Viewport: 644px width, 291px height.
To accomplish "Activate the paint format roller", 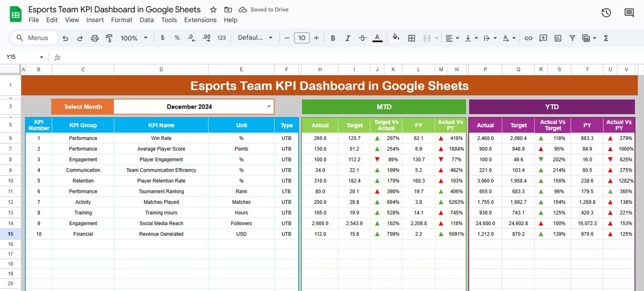I will coord(109,38).
